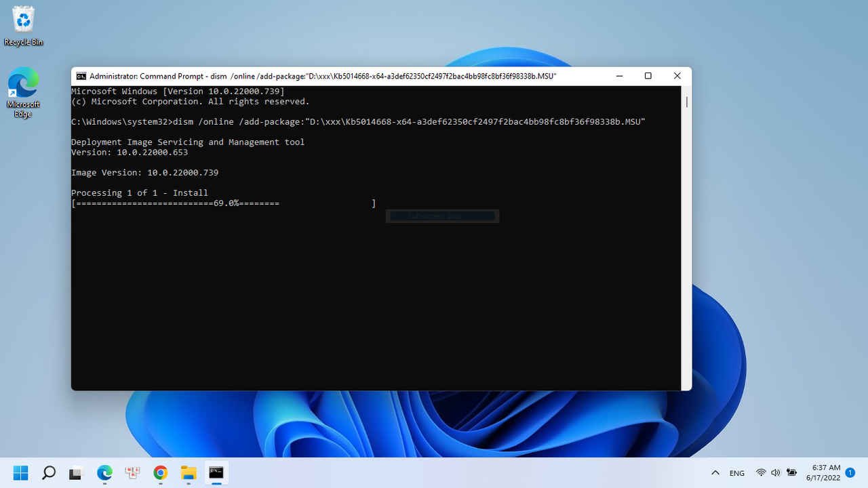
Task: Minimize the Command Prompt window
Action: (618, 77)
